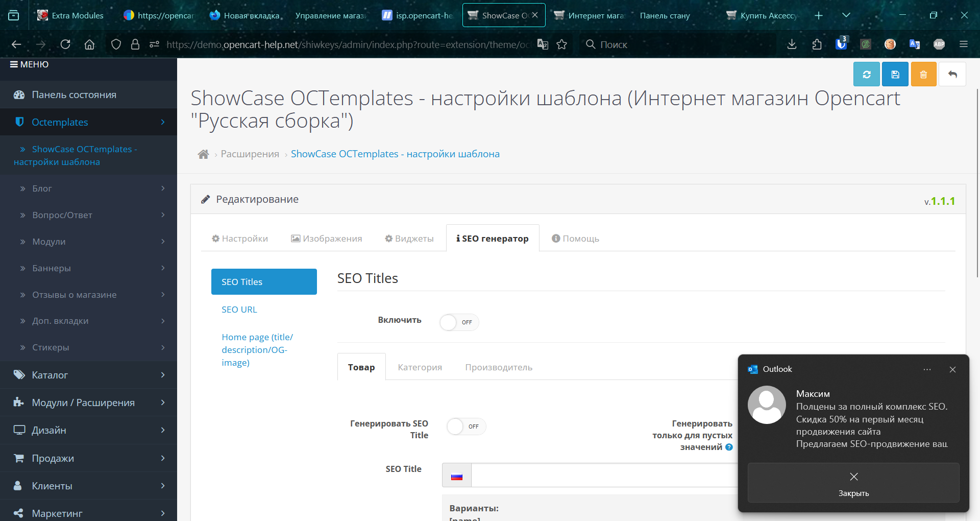Open the SEO URL link
Screen dimensions: 980x521
(x=239, y=310)
